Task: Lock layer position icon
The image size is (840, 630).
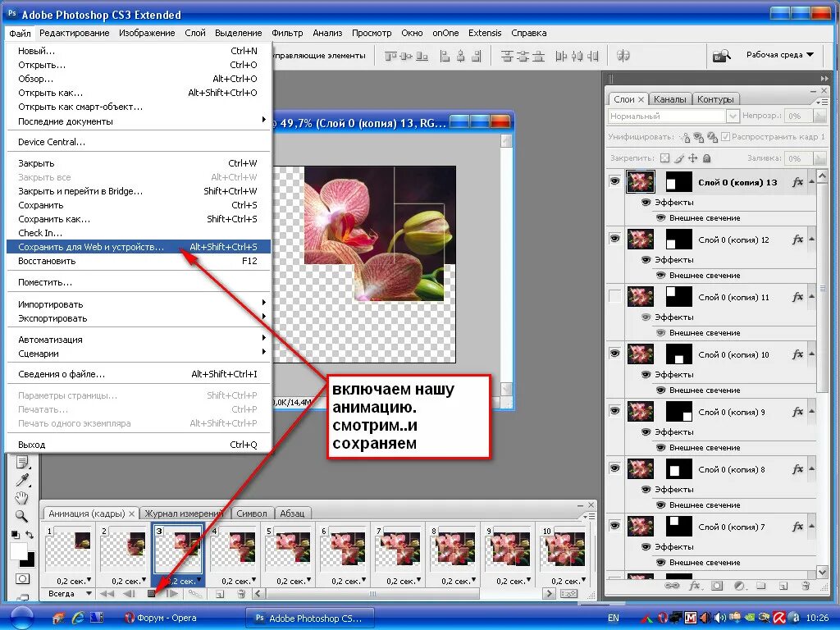Action: (x=692, y=158)
